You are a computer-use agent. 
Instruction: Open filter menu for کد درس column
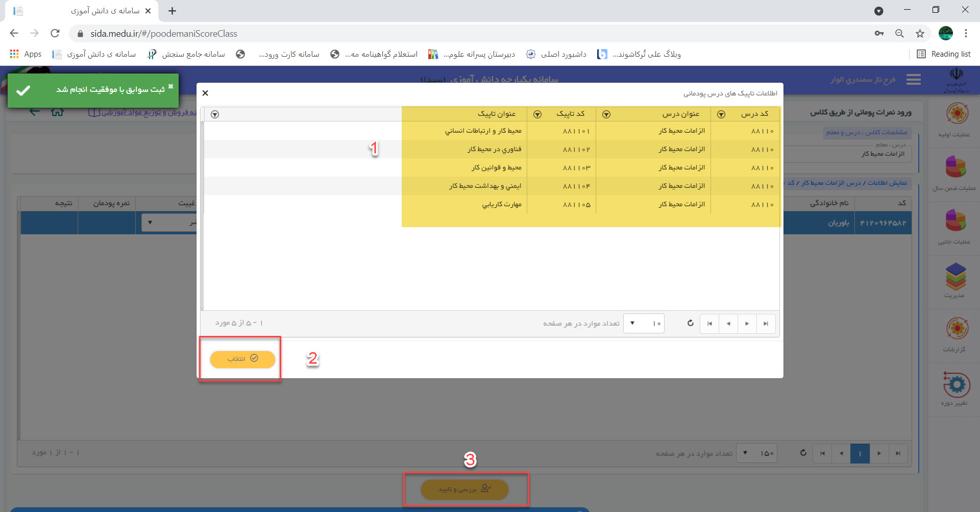(721, 114)
